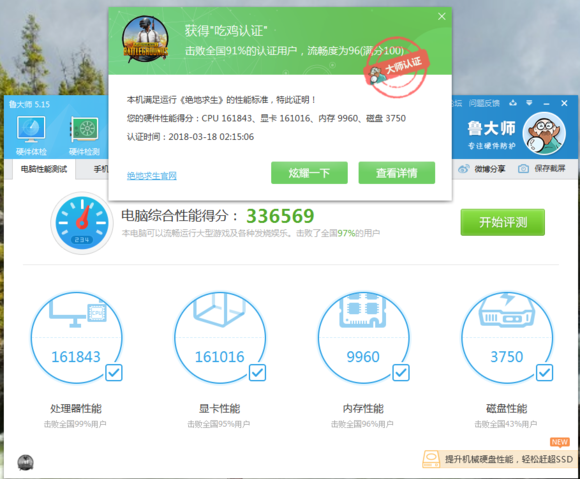Click 问题反馈 in the title bar
The image size is (580, 479).
coord(484,103)
